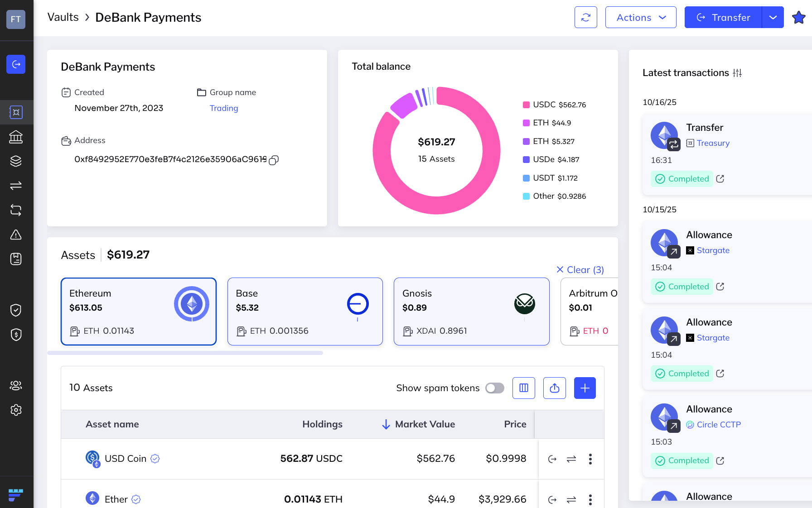
Task: Copy the vault address
Action: tap(274, 160)
